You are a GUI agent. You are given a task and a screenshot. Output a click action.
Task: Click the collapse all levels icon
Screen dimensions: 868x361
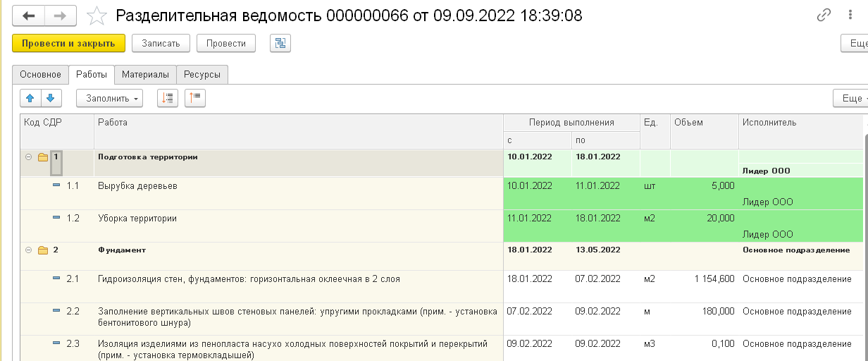click(x=194, y=98)
